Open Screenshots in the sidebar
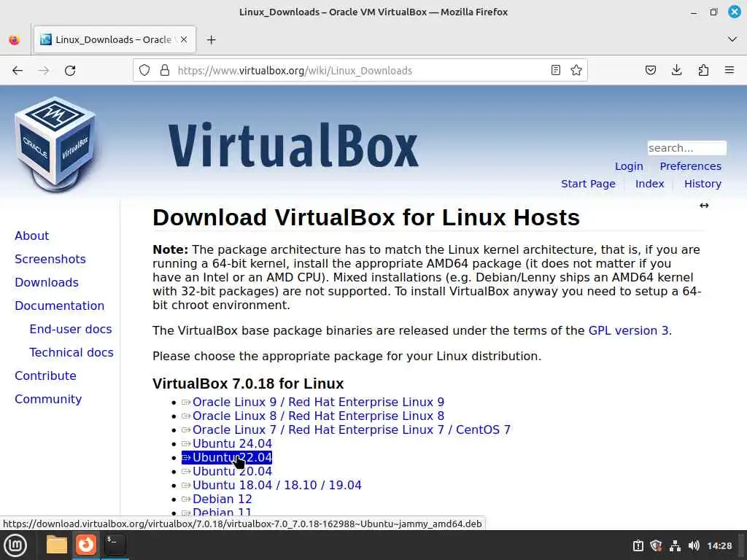 tap(50, 259)
